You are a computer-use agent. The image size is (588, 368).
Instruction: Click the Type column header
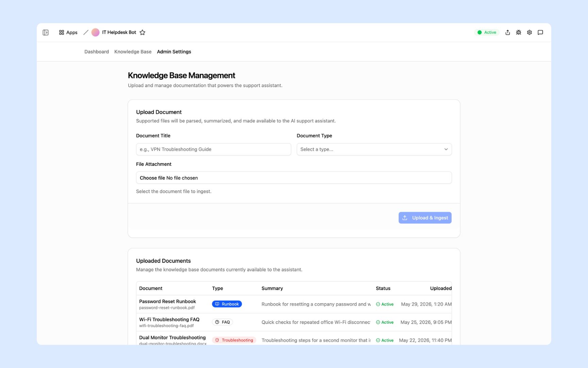pyautogui.click(x=217, y=288)
